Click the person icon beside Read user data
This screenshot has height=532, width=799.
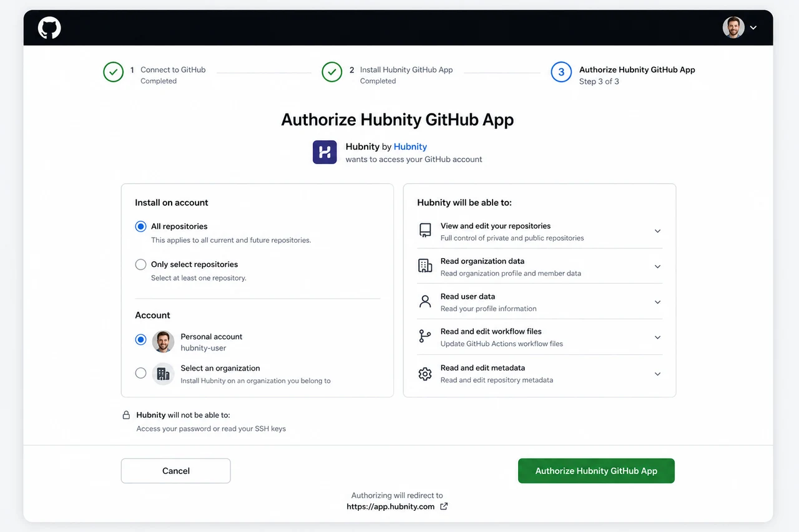click(425, 302)
